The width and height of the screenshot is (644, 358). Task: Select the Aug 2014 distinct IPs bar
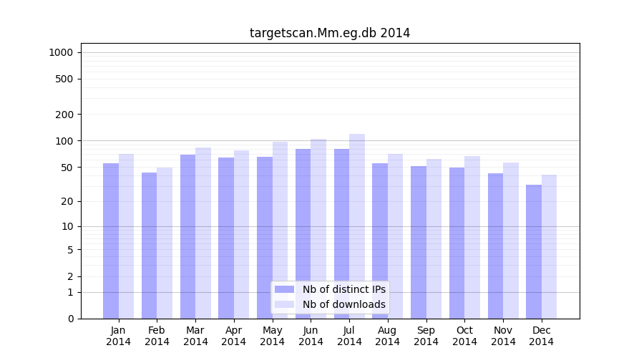pyautogui.click(x=380, y=240)
